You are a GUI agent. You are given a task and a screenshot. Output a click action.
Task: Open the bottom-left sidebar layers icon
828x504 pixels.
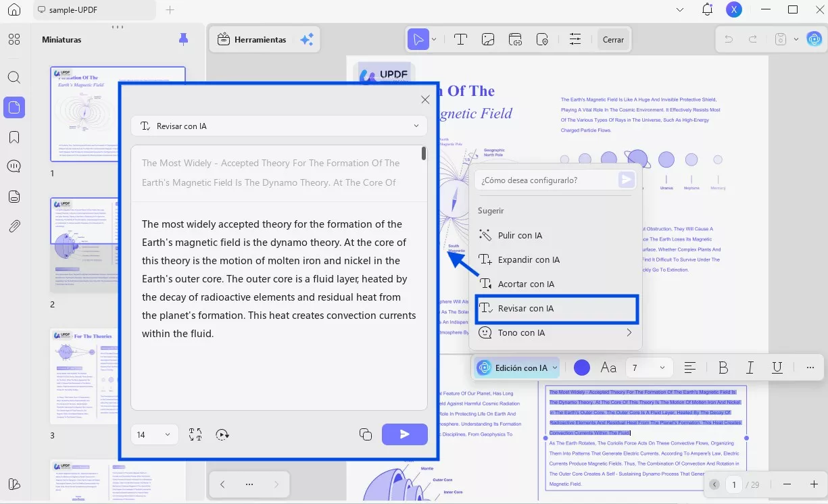tap(14, 484)
